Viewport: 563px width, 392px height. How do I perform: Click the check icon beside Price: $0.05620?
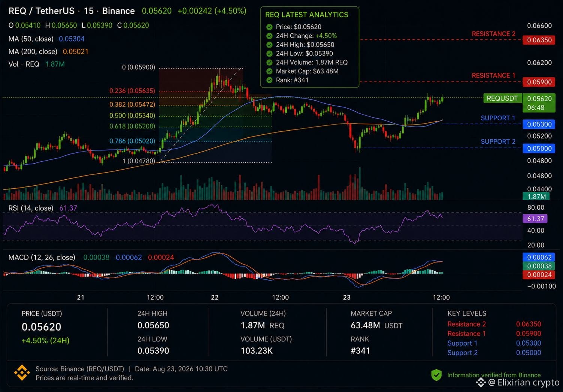click(x=269, y=27)
